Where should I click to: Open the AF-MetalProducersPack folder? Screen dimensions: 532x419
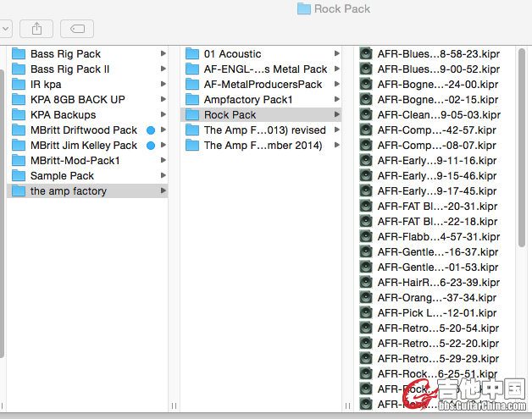point(263,85)
